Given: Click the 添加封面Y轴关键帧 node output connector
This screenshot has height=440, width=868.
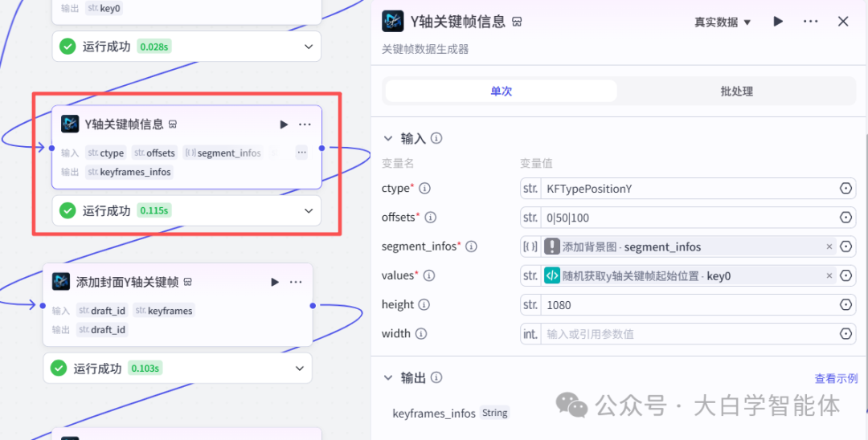Looking at the screenshot, I should 313,305.
